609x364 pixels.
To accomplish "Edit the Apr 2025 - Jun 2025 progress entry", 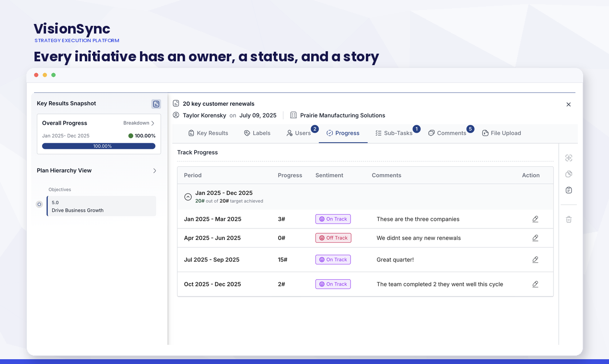I will pyautogui.click(x=535, y=238).
